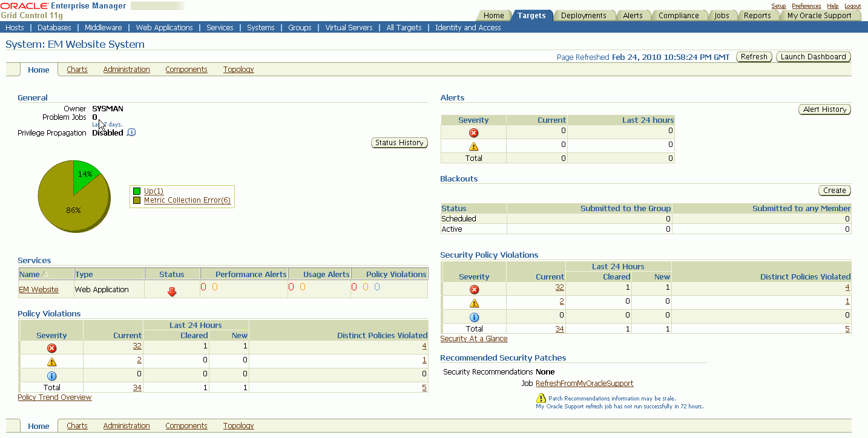Go to the Alerts global tab

pyautogui.click(x=633, y=16)
